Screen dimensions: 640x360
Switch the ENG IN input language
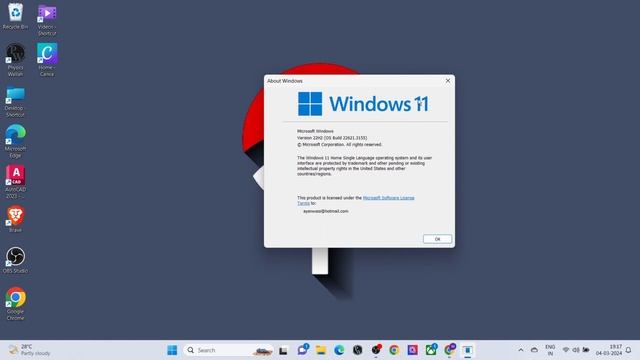550,350
